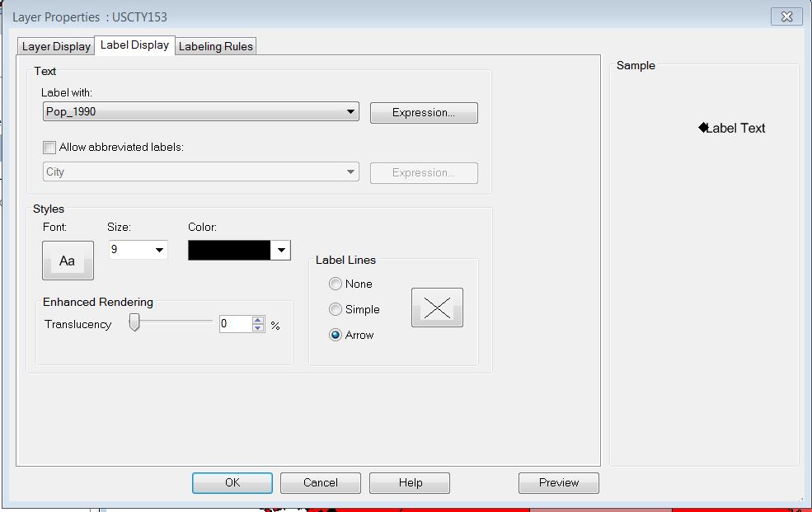Select the "None" label lines option

336,284
